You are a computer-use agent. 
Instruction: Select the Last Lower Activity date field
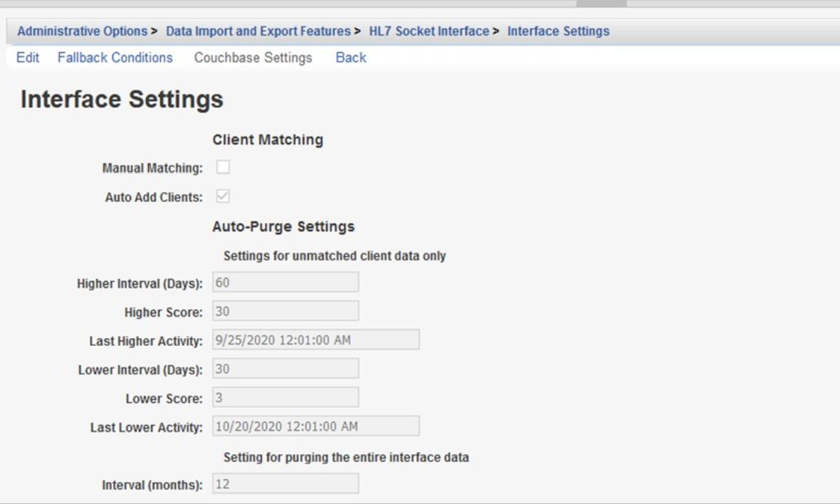tap(315, 426)
